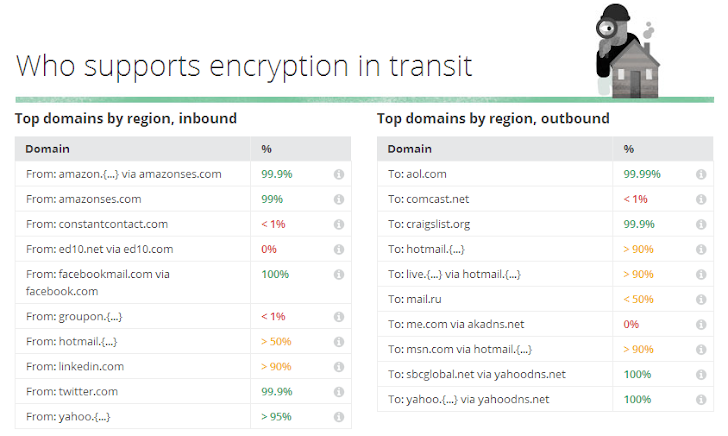Click the detective house illustration
This screenshot has width=728, height=436.
tap(628, 51)
